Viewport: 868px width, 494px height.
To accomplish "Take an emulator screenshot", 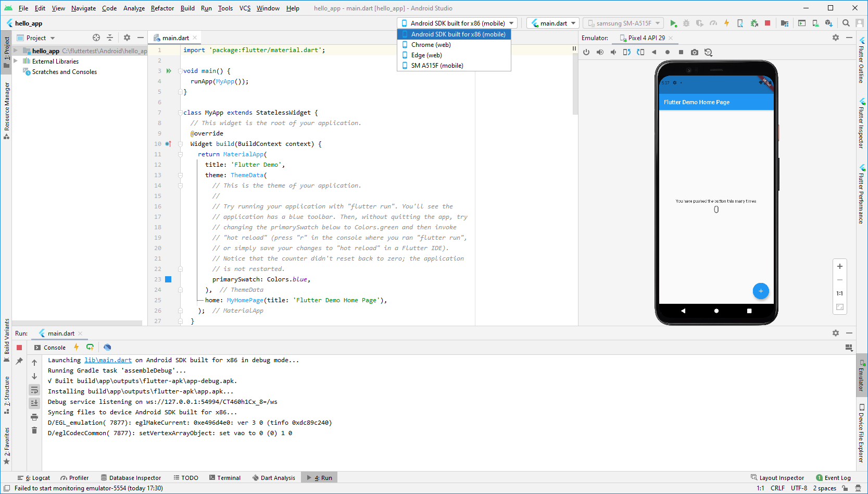I will [x=695, y=52].
